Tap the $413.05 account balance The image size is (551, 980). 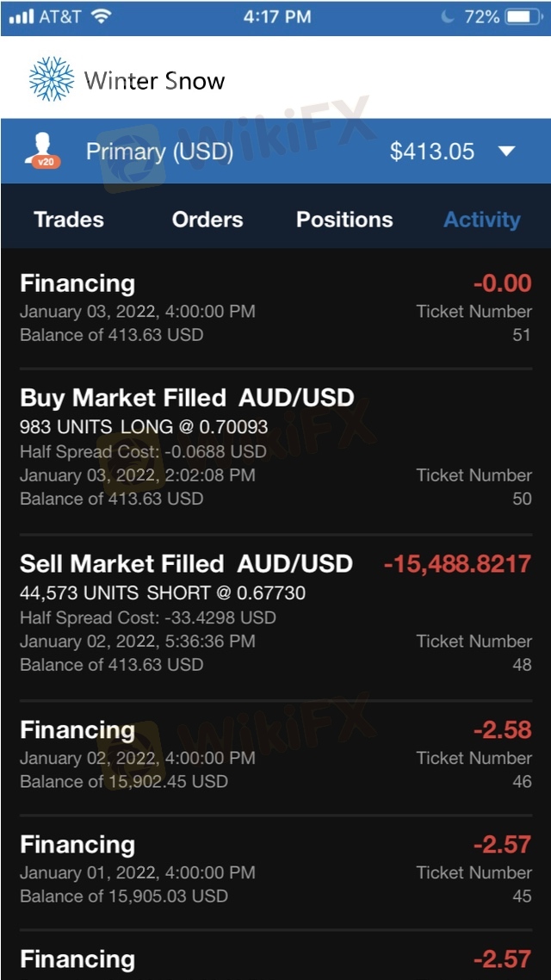pos(431,152)
